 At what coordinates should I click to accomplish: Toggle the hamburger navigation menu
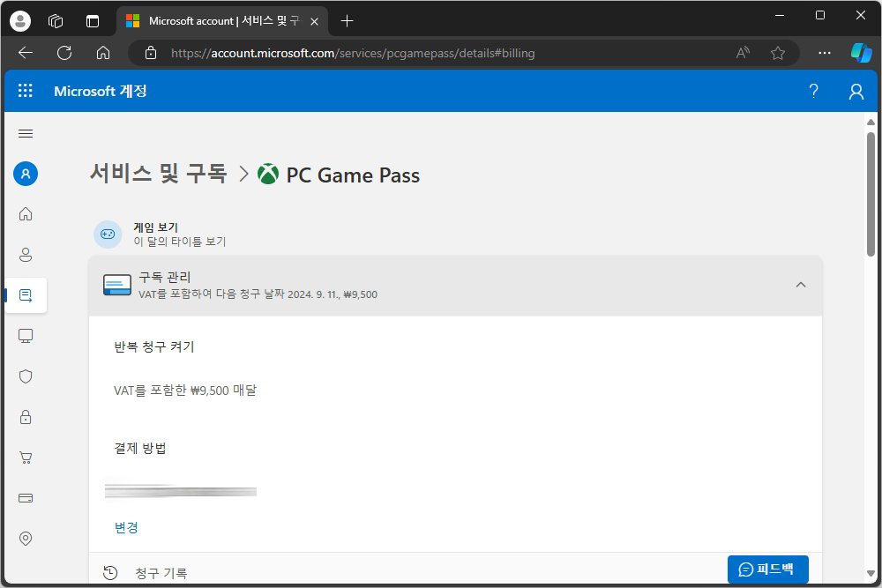click(26, 133)
